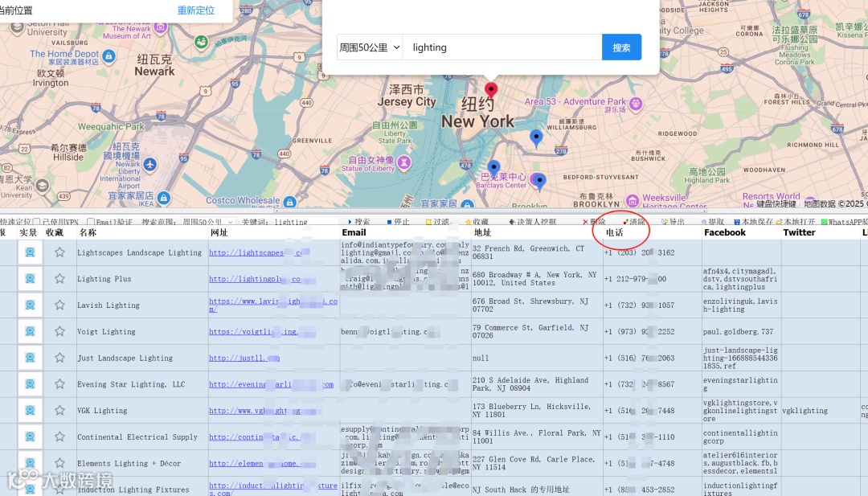
Task: Select address 32 French Rd, Greenwich cell
Action: point(537,252)
